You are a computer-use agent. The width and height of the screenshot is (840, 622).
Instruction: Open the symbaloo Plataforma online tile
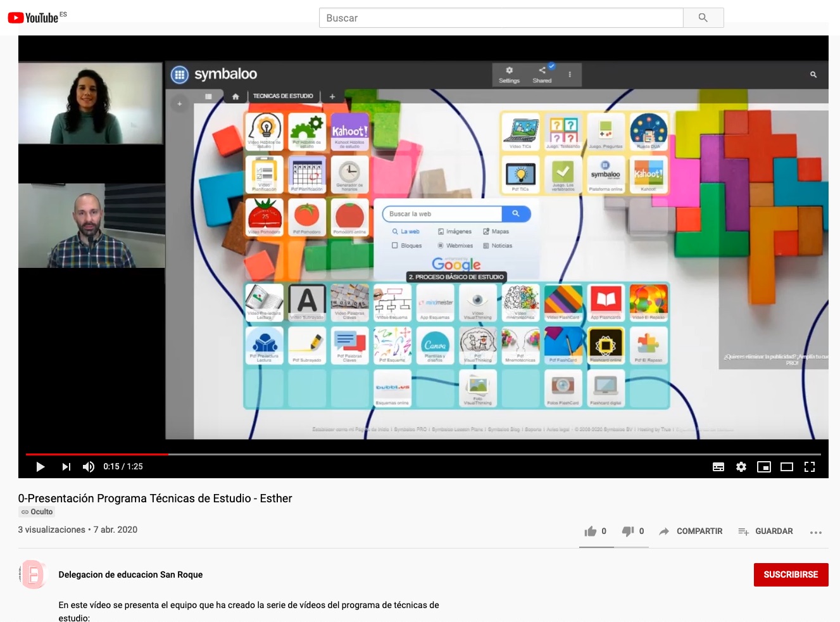606,175
